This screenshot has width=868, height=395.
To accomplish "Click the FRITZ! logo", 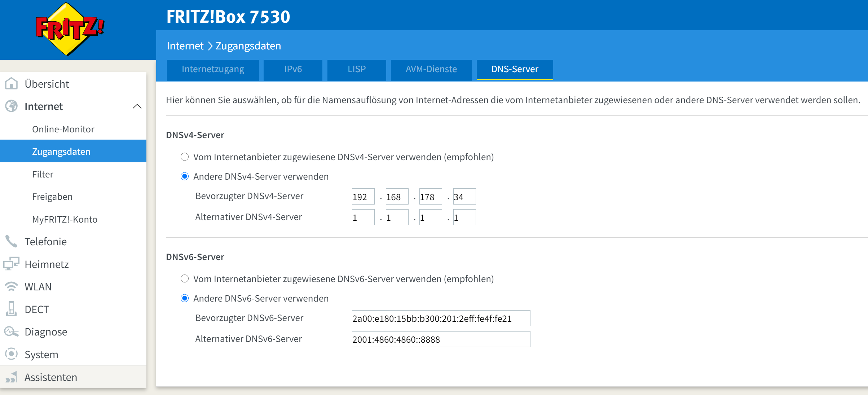I will point(70,29).
